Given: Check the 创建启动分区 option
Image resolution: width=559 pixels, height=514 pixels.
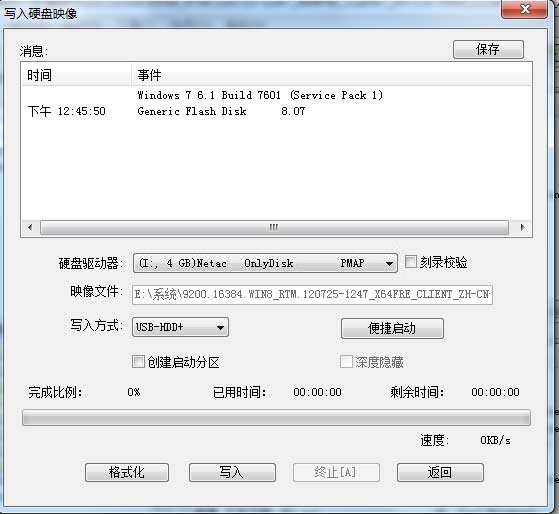Looking at the screenshot, I should coord(138,362).
